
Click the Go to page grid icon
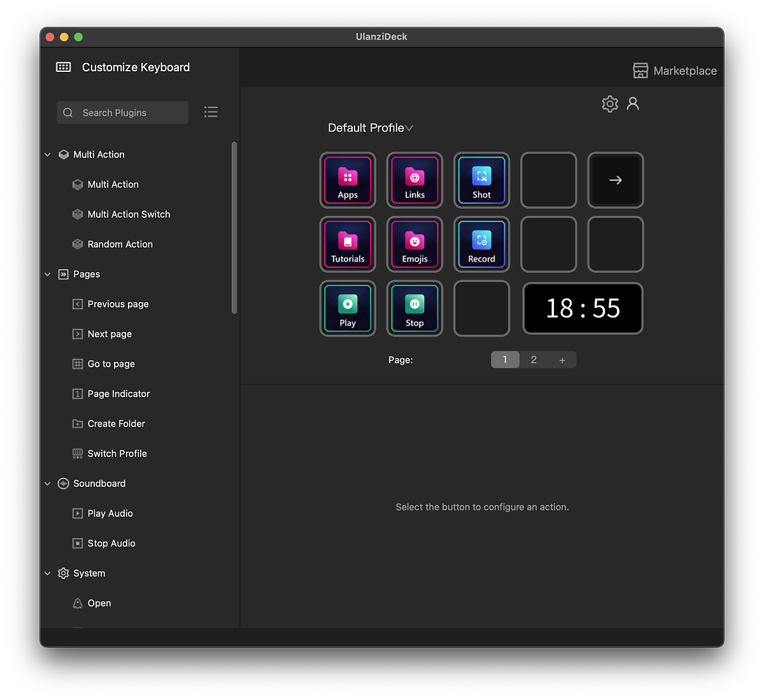pos(78,364)
